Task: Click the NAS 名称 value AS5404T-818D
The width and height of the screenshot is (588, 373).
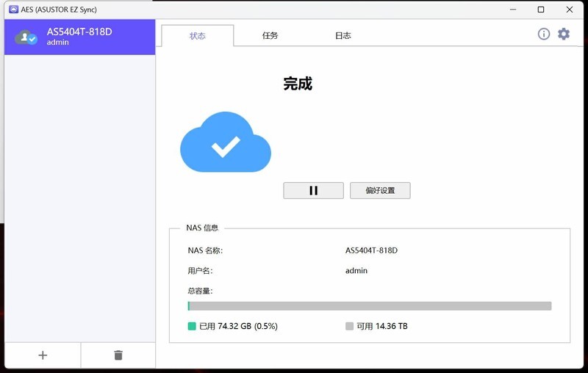Action: point(371,250)
